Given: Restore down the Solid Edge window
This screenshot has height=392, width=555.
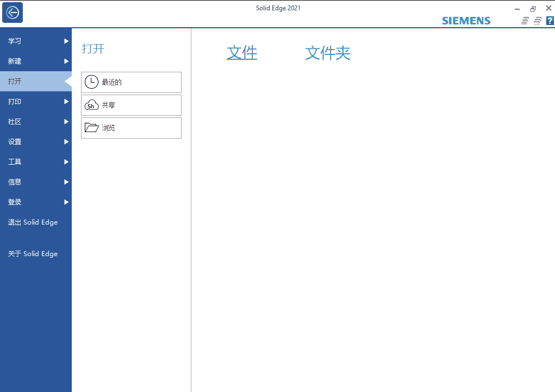Looking at the screenshot, I should coord(533,9).
